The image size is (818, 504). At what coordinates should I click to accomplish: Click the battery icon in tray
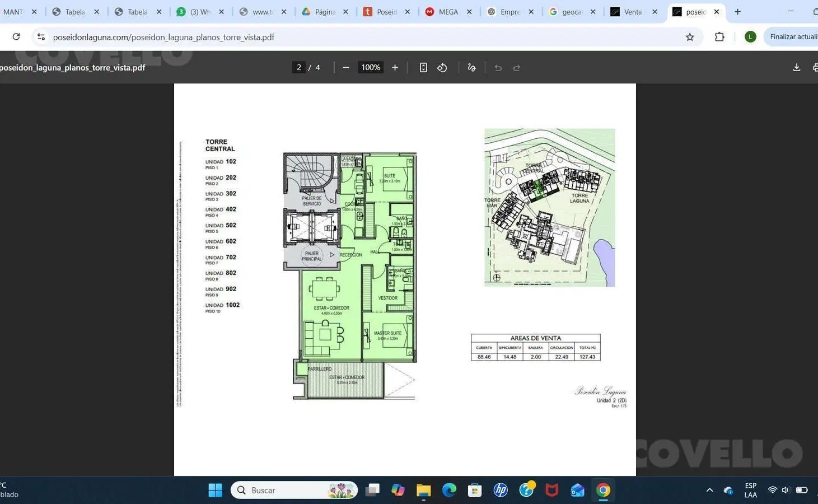coord(802,490)
